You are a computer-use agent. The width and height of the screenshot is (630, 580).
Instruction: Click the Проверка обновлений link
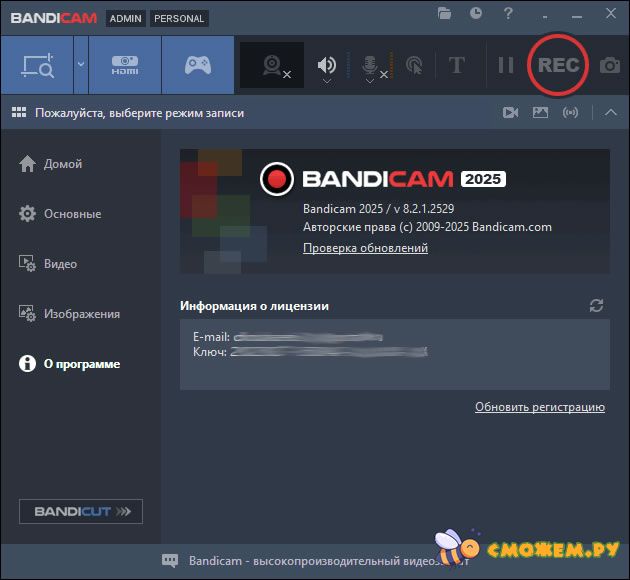365,248
